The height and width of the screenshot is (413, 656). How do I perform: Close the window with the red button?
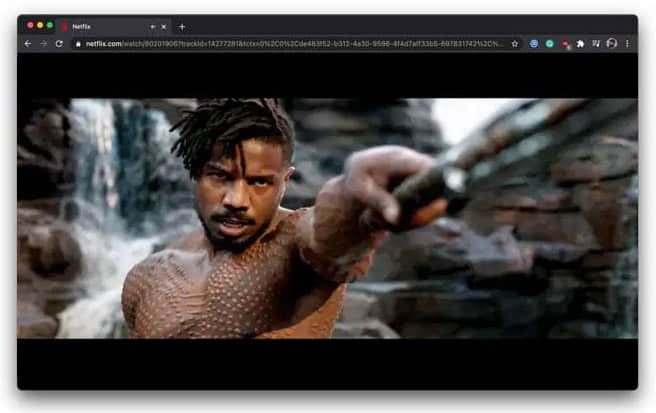(x=30, y=26)
